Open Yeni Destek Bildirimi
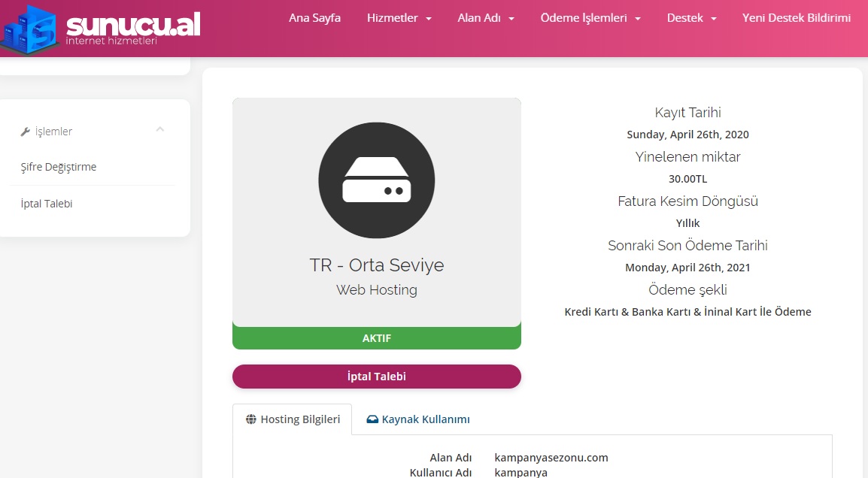 click(796, 18)
